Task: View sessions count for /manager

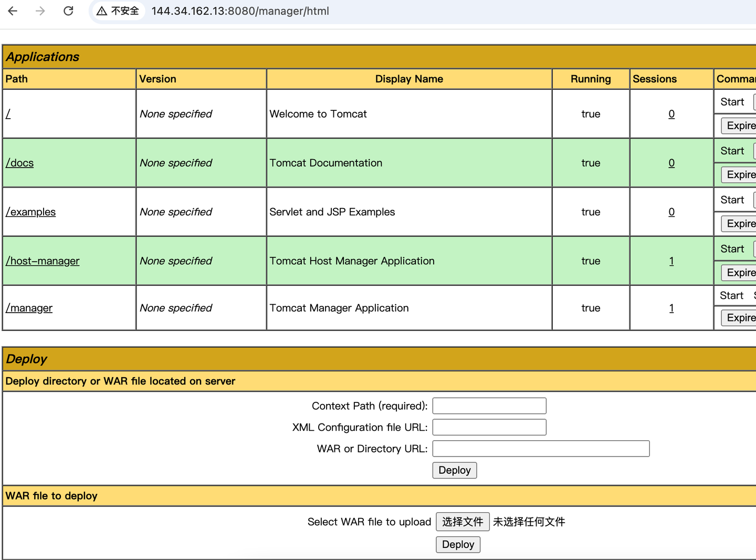Action: pyautogui.click(x=671, y=308)
